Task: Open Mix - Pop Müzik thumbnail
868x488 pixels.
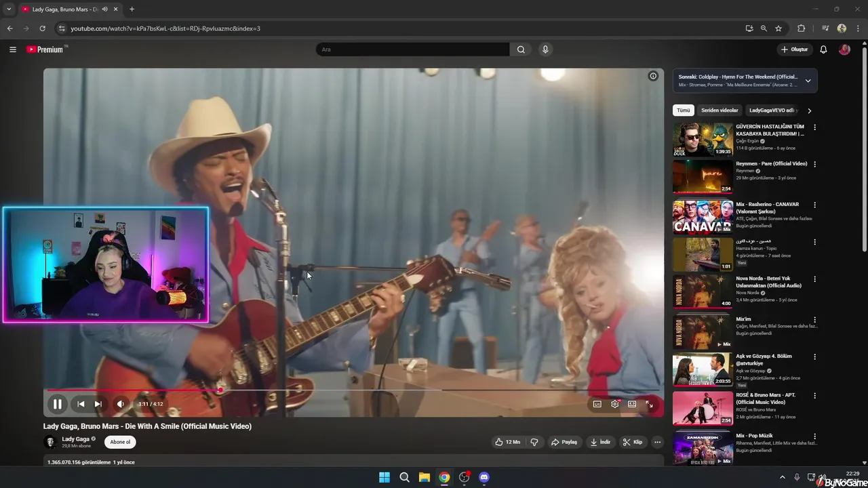Action: pyautogui.click(x=703, y=447)
